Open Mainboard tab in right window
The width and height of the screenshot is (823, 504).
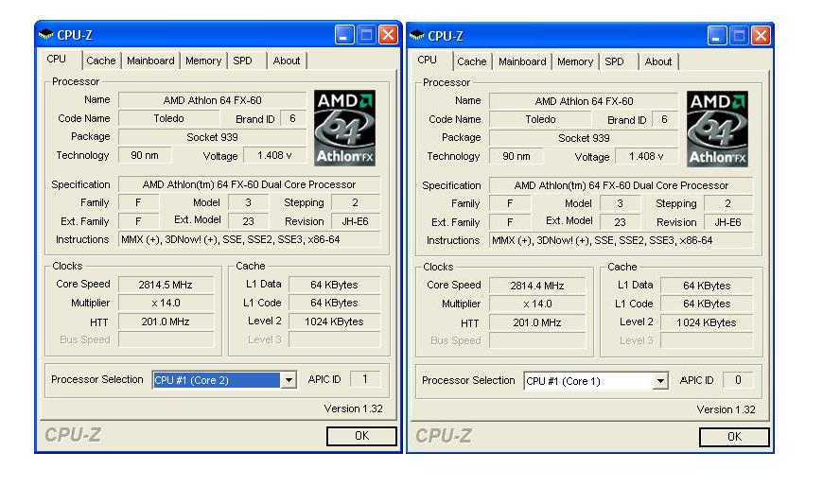click(x=522, y=61)
